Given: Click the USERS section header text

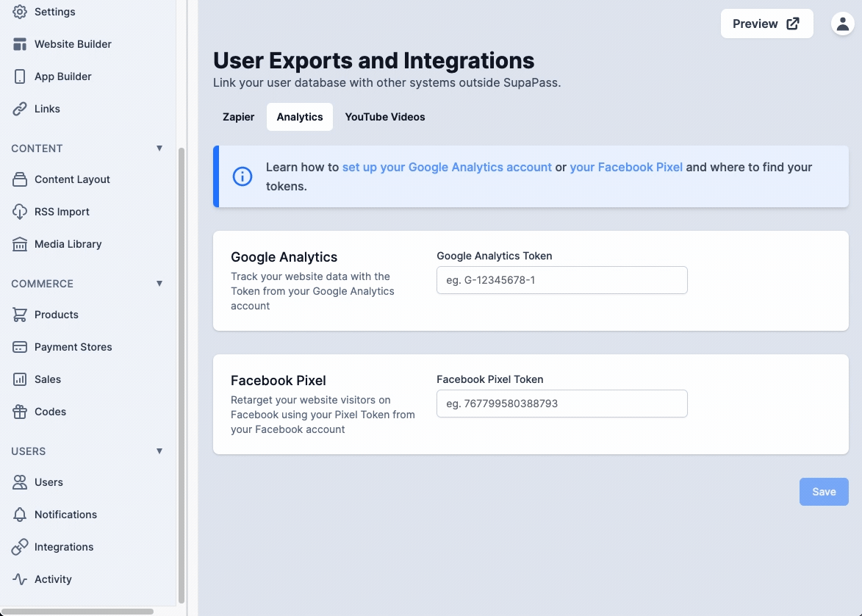Looking at the screenshot, I should point(29,451).
